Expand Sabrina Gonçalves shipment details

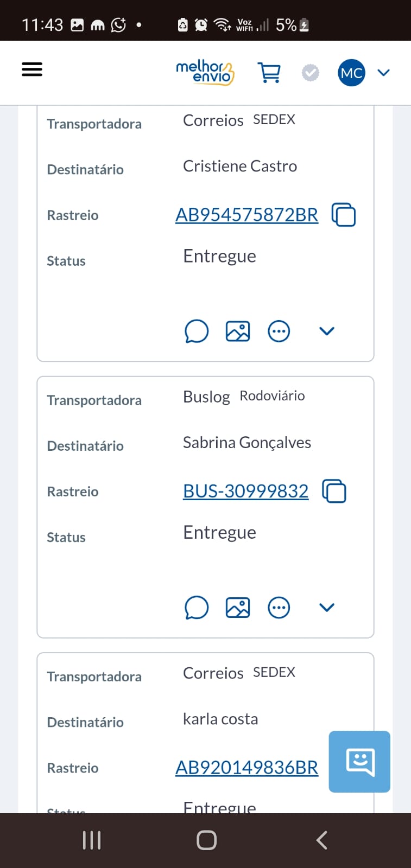pos(327,607)
